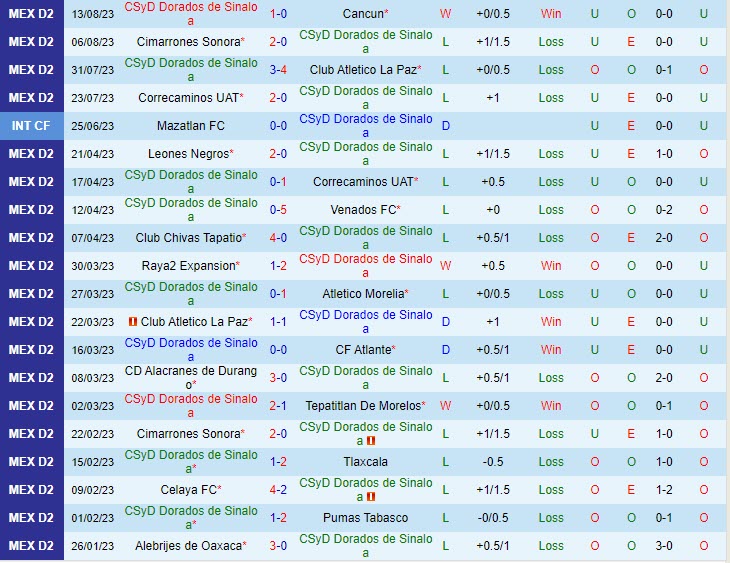This screenshot has height=563, width=730.
Task: Open CSyD Dorados de Sinaloa link in the CF Atlante row
Action: point(190,350)
